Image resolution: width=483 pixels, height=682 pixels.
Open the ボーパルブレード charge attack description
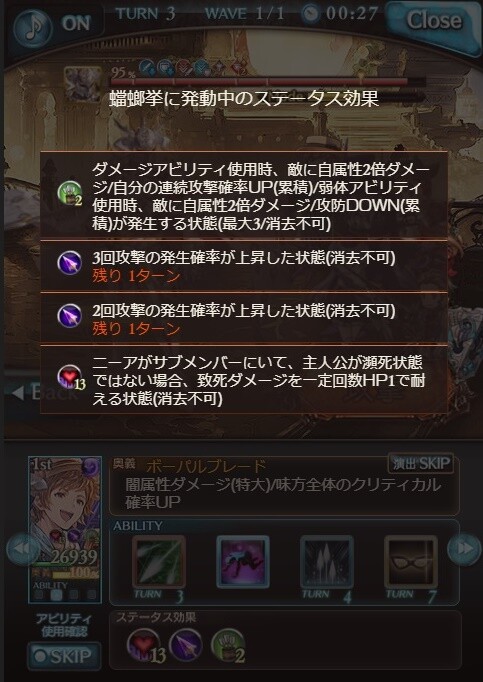[284, 485]
